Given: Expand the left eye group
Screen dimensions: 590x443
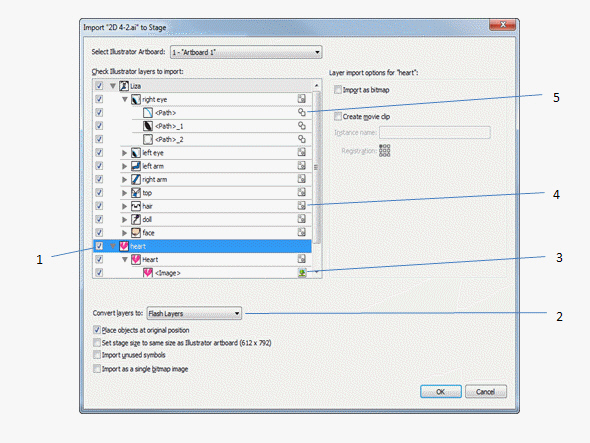Looking at the screenshot, I should click(x=125, y=153).
